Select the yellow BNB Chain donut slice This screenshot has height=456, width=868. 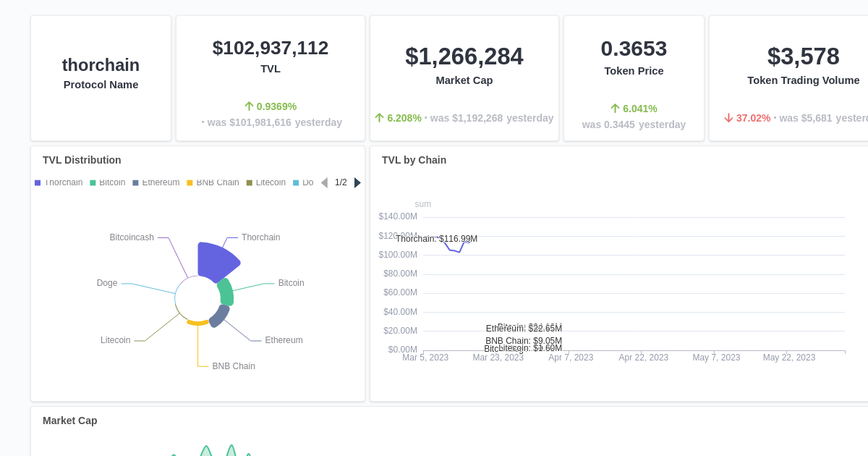(197, 322)
